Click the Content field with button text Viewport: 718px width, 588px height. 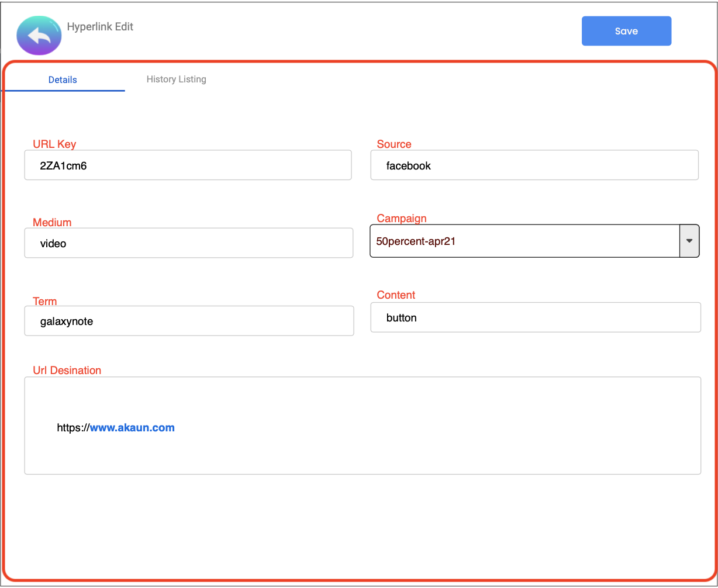[x=535, y=318]
